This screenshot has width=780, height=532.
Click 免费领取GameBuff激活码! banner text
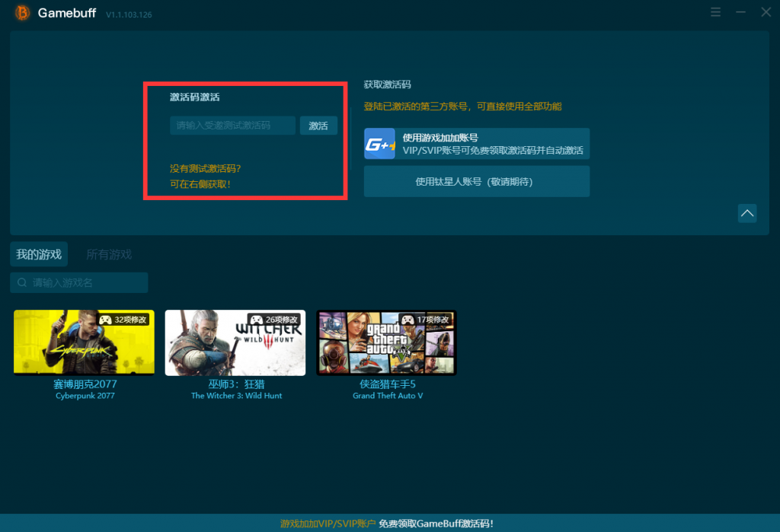[x=436, y=523]
